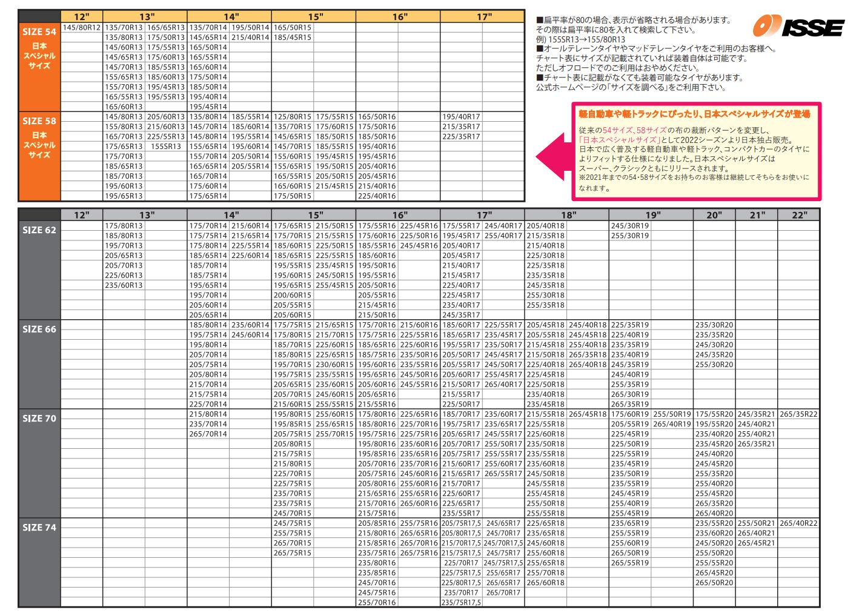This screenshot has height=616, width=859.
Task: Click the 145/80R12 tire size cell
Action: click(x=82, y=27)
